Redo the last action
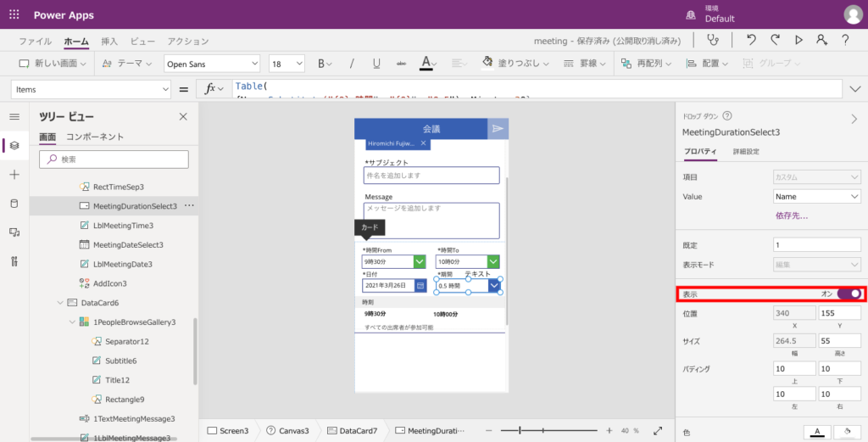The width and height of the screenshot is (868, 442). pyautogui.click(x=775, y=40)
